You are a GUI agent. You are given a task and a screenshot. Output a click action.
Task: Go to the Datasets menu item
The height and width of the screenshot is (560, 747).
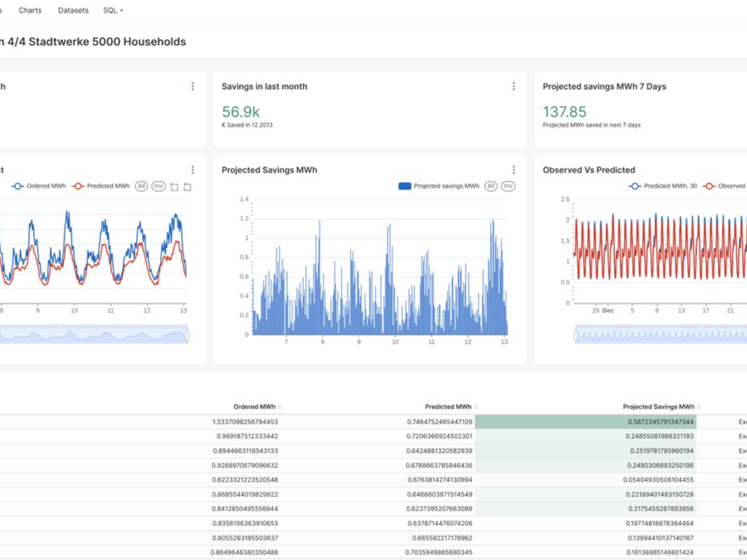73,11
